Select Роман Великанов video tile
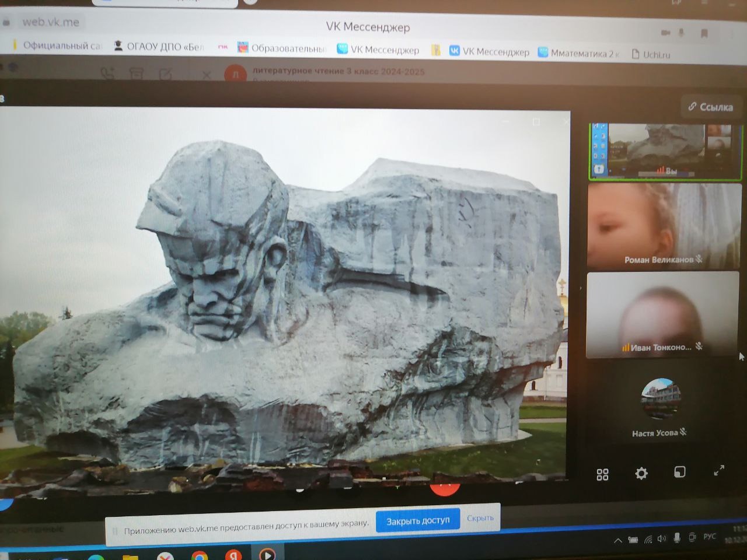 [664, 227]
